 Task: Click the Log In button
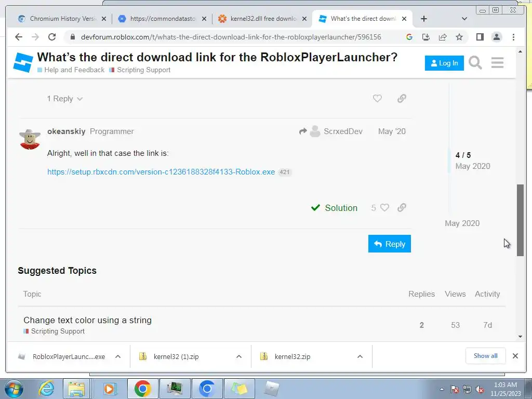click(x=444, y=63)
